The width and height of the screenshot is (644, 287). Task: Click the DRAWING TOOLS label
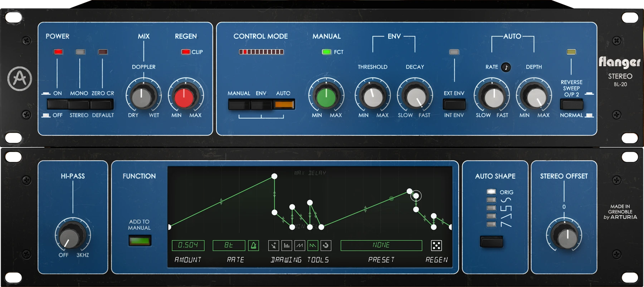[x=299, y=260]
